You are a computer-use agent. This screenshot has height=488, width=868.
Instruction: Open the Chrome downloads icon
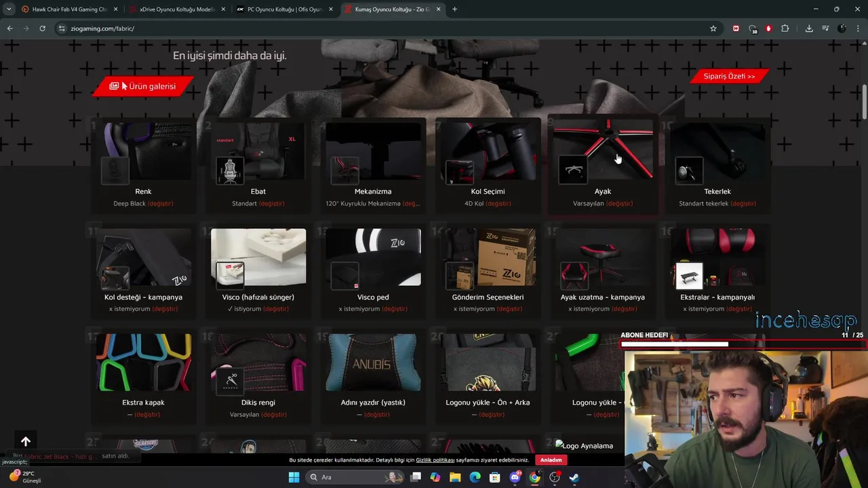(x=809, y=28)
